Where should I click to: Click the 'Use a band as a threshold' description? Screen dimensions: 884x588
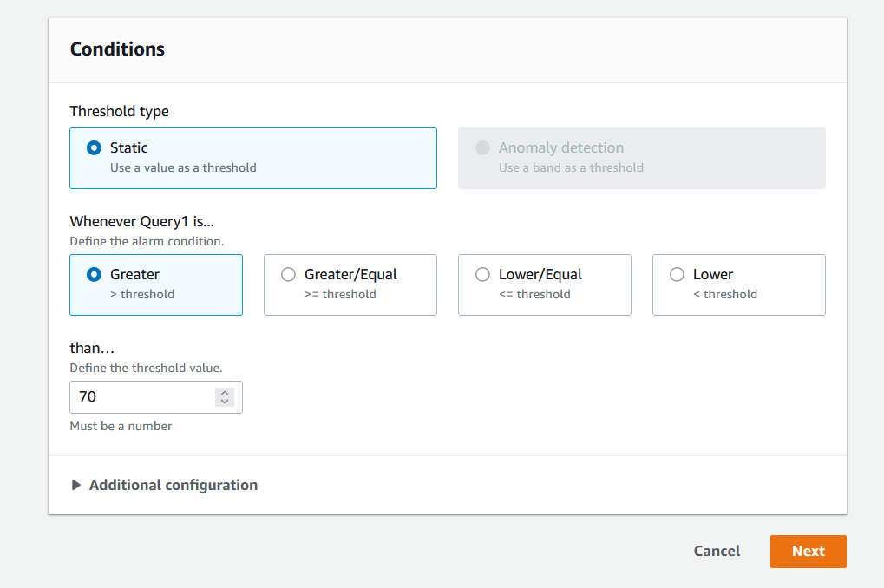571,168
